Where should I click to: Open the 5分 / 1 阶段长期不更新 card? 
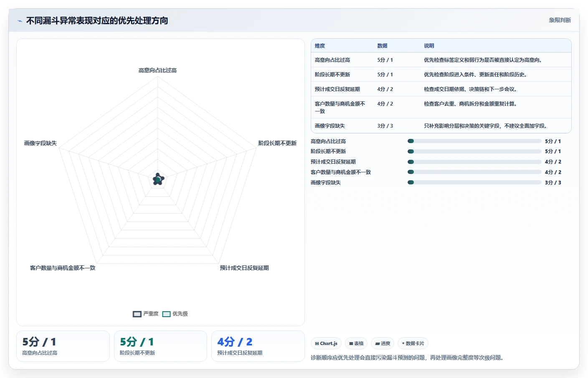click(x=160, y=346)
